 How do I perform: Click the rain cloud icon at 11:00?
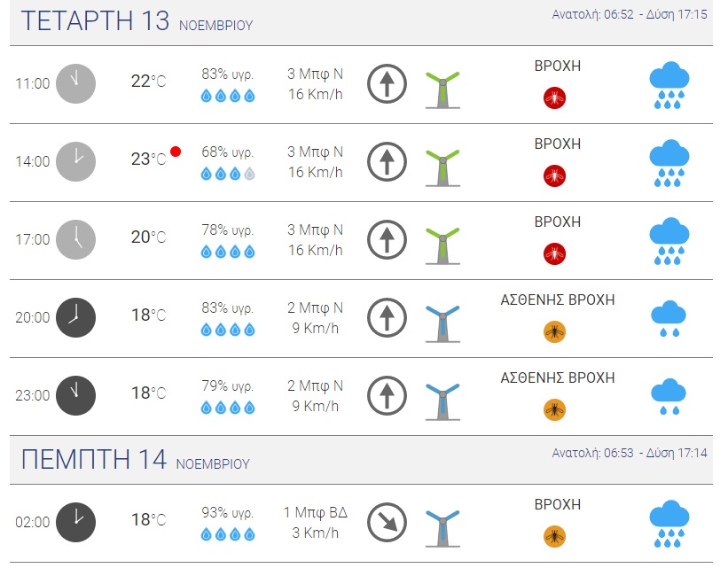[669, 85]
